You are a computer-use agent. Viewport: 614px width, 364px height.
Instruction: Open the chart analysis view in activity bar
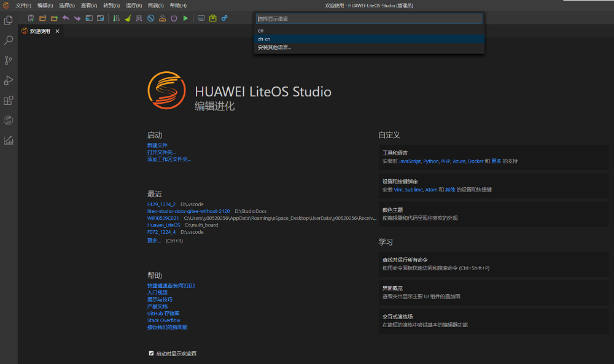tap(8, 140)
